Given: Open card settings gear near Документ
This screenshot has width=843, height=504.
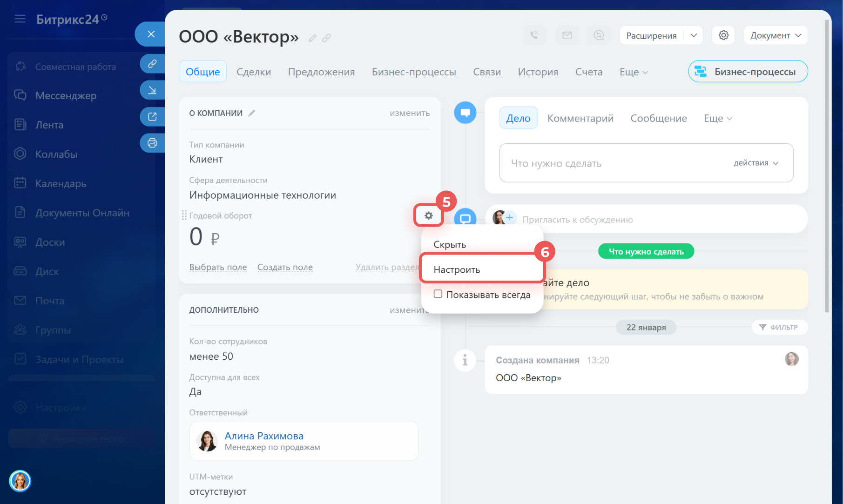Looking at the screenshot, I should coord(723,35).
